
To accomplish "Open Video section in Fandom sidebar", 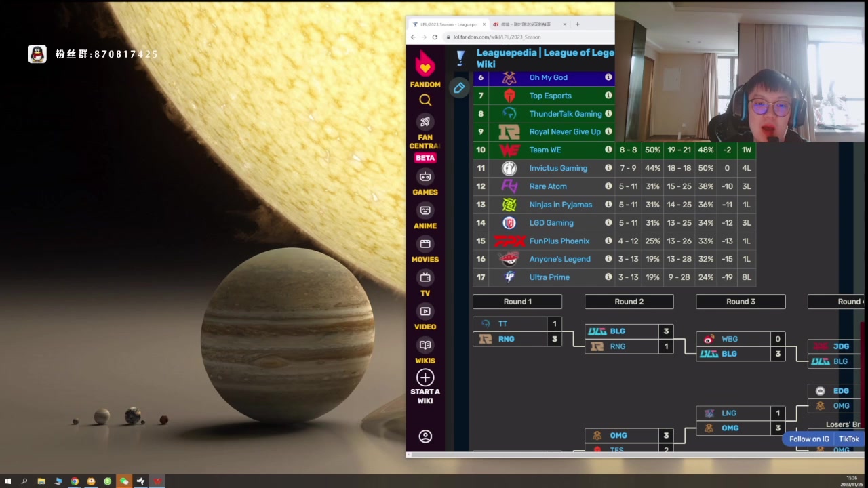I will (425, 318).
